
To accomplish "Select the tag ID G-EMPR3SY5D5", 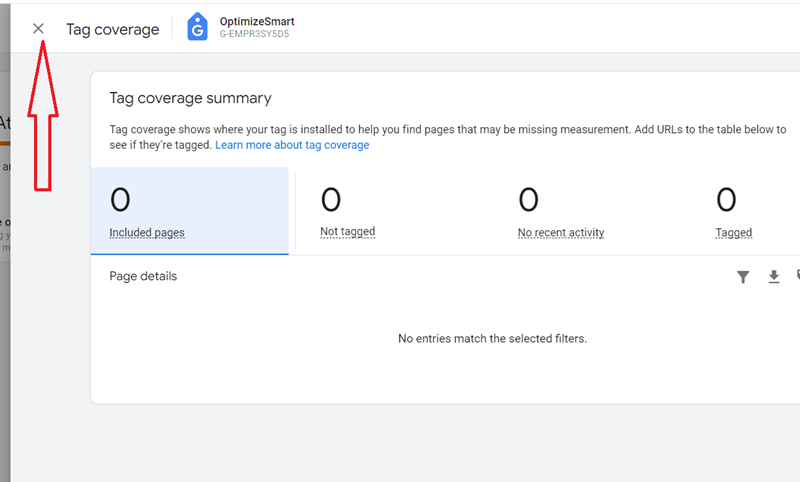I will click(255, 35).
